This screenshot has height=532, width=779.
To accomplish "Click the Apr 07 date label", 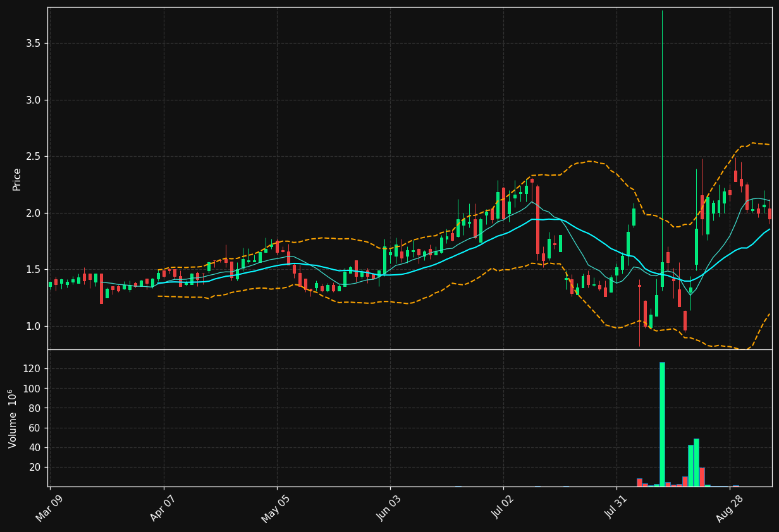I will 163,507.
